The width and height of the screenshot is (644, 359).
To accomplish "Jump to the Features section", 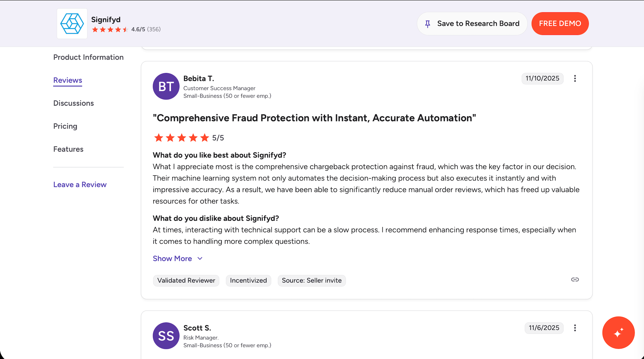I will 68,149.
